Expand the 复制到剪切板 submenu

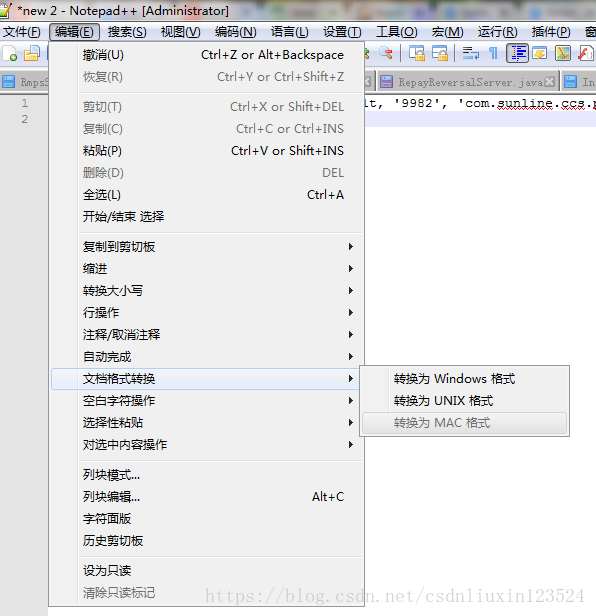pos(207,247)
